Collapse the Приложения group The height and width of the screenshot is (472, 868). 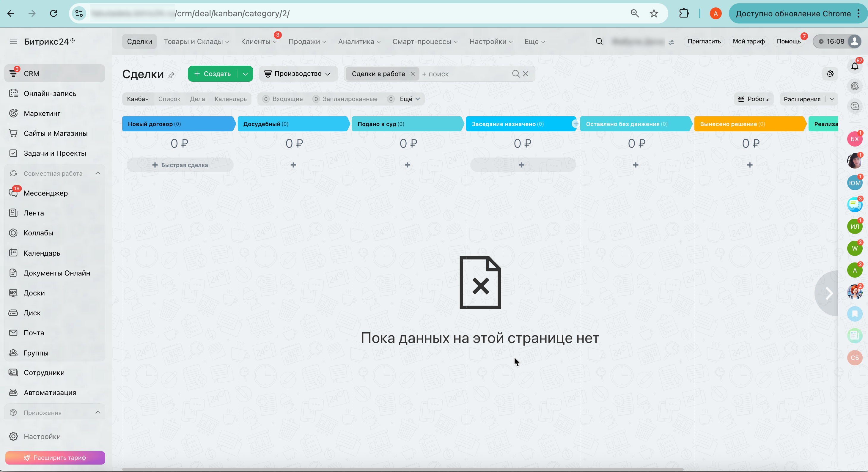pyautogui.click(x=98, y=412)
